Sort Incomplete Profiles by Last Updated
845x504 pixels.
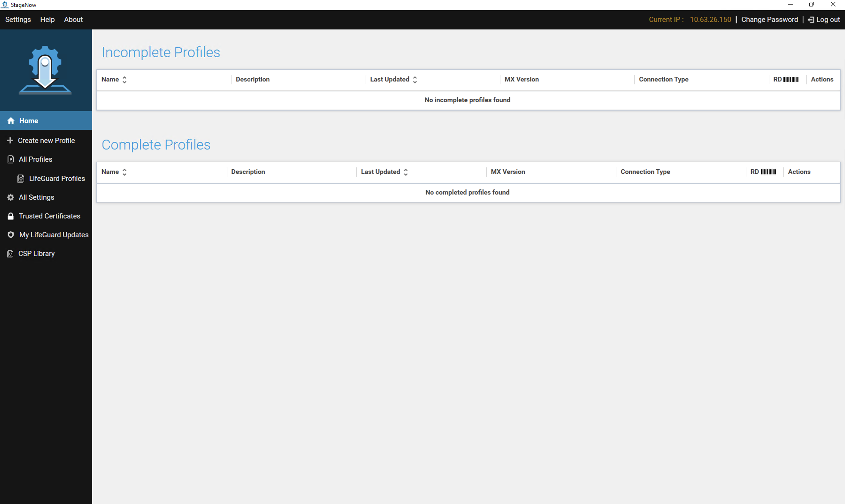click(415, 80)
